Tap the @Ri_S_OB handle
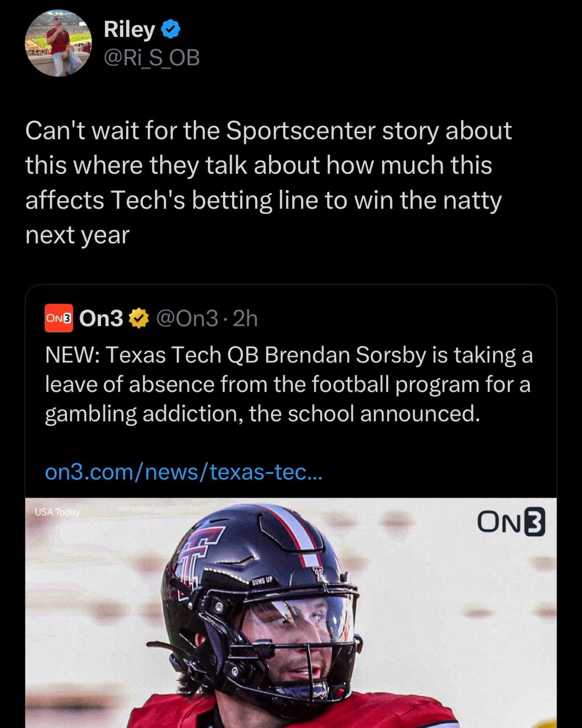Screen dimensions: 582x728 click(x=152, y=58)
